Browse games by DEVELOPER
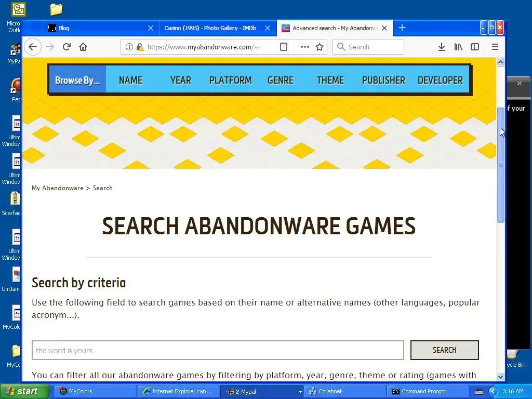Image resolution: width=532 pixels, height=399 pixels. [x=440, y=80]
